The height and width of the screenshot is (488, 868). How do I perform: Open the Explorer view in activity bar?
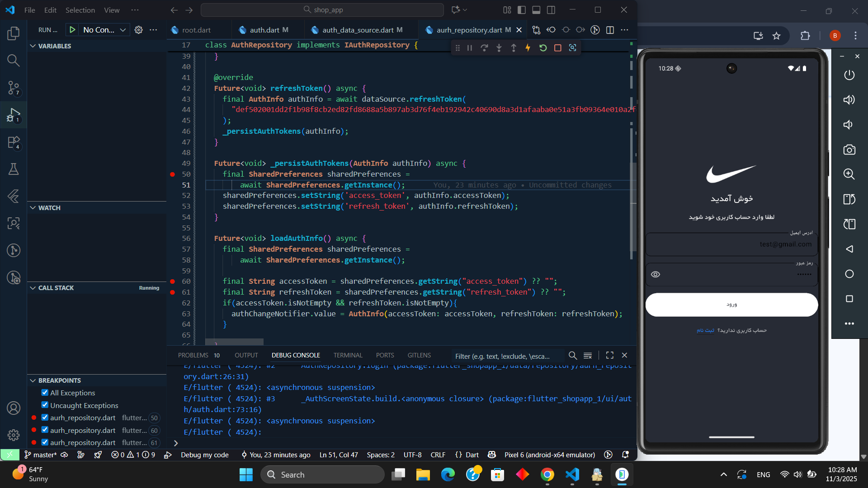(x=14, y=33)
